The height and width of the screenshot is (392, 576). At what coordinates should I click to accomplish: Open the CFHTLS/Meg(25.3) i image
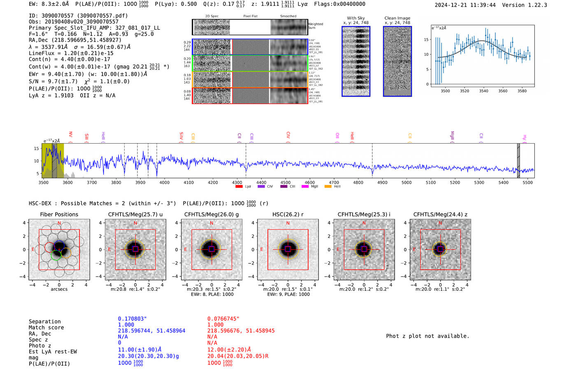tap(364, 249)
